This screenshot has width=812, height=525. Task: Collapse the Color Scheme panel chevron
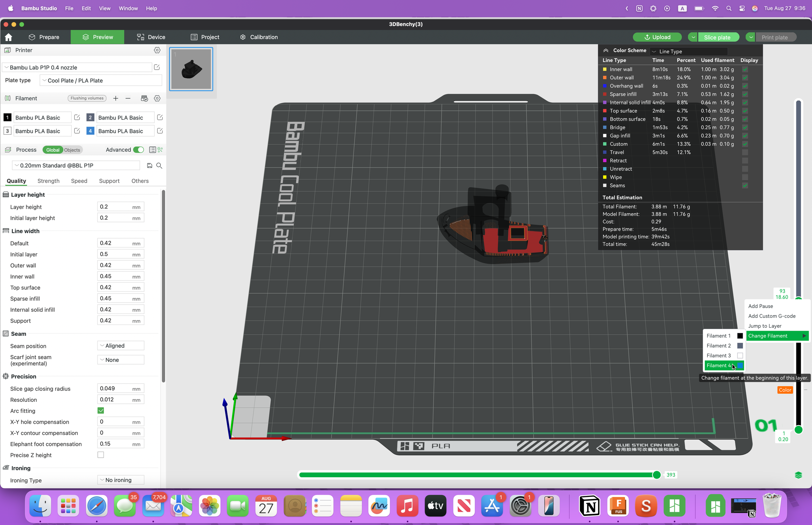pyautogui.click(x=606, y=50)
